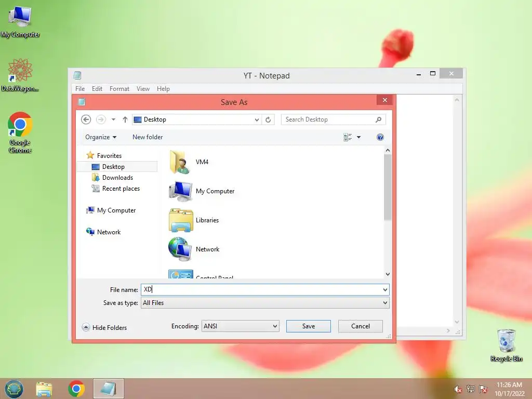The image size is (532, 399).
Task: Click the Forward arrow in Save As dialog
Action: coord(101,119)
